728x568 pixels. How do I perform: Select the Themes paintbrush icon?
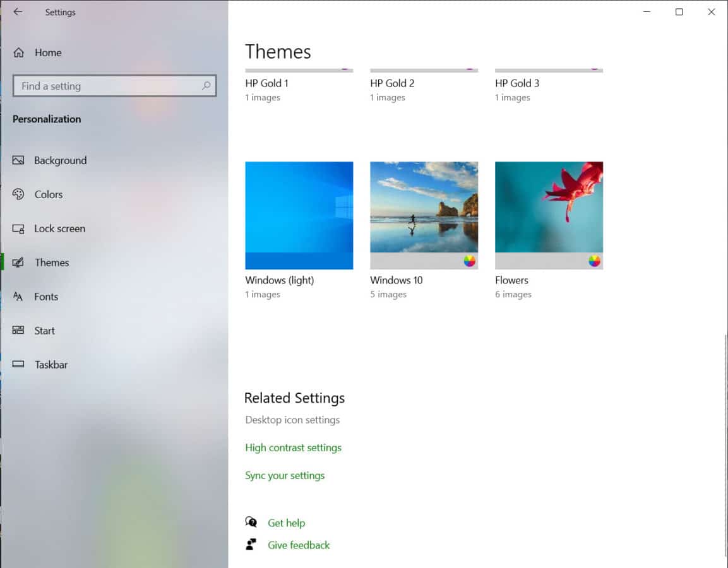tap(18, 263)
